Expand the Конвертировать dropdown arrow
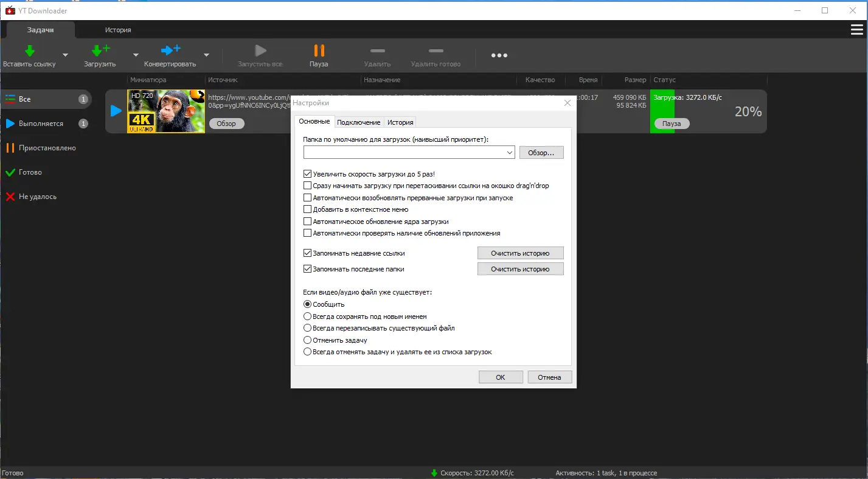This screenshot has width=868, height=479. click(x=206, y=55)
